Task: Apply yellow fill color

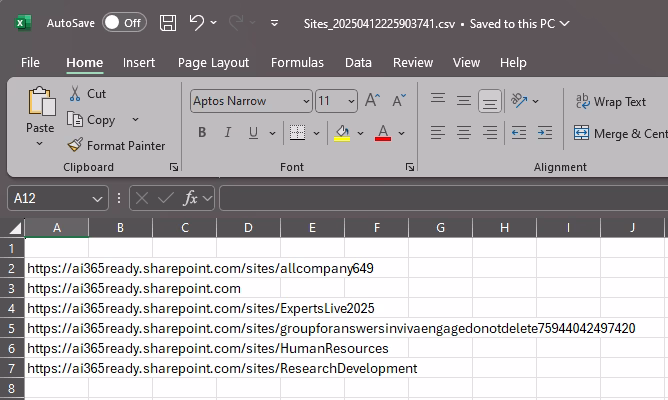Action: 342,133
